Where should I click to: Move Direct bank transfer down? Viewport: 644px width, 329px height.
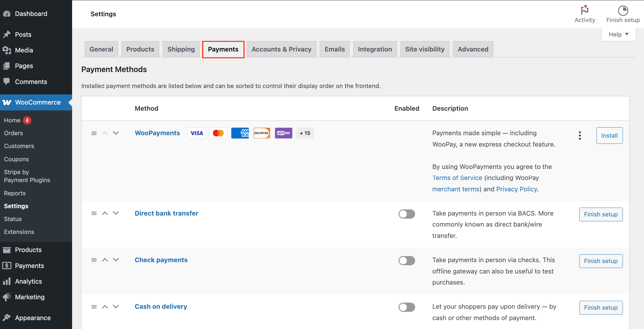(116, 213)
